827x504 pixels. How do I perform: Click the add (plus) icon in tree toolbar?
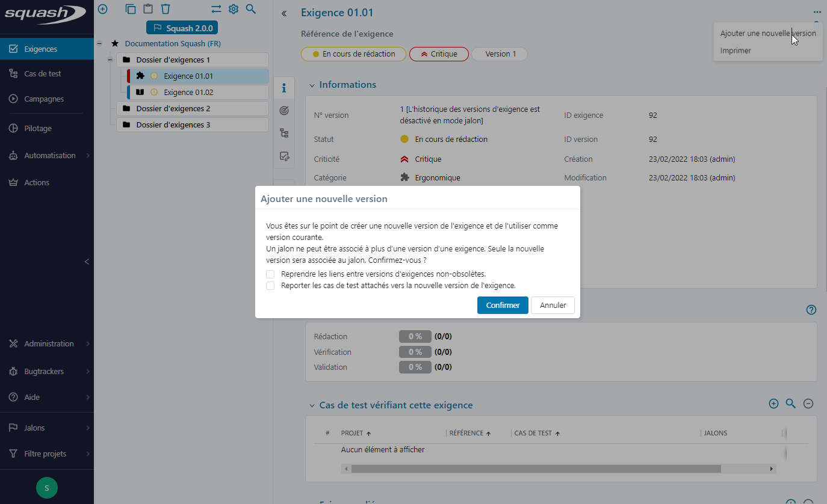[x=102, y=9]
